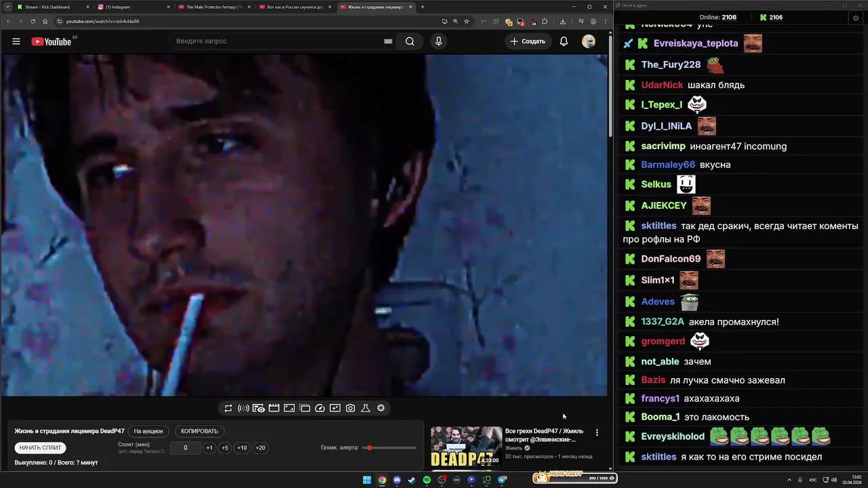
Task: Click the Chrome address bar URL
Action: (102, 21)
